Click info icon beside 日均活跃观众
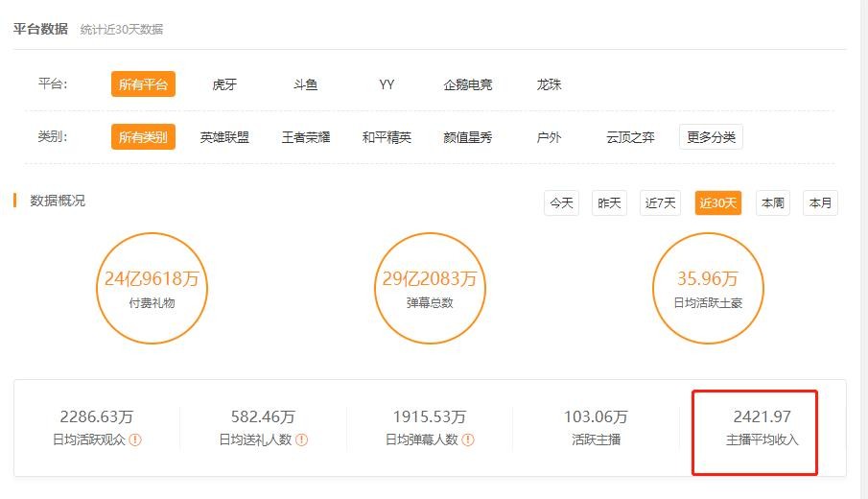868x499 pixels. point(135,440)
